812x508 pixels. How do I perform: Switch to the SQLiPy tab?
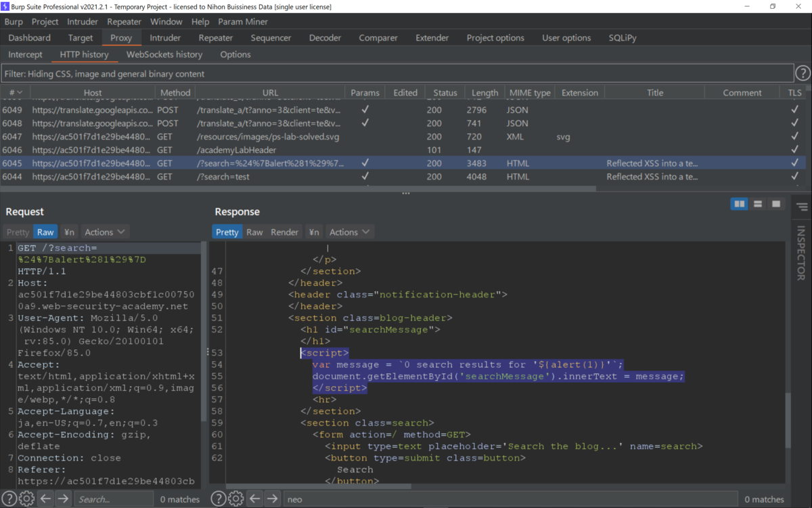click(623, 38)
